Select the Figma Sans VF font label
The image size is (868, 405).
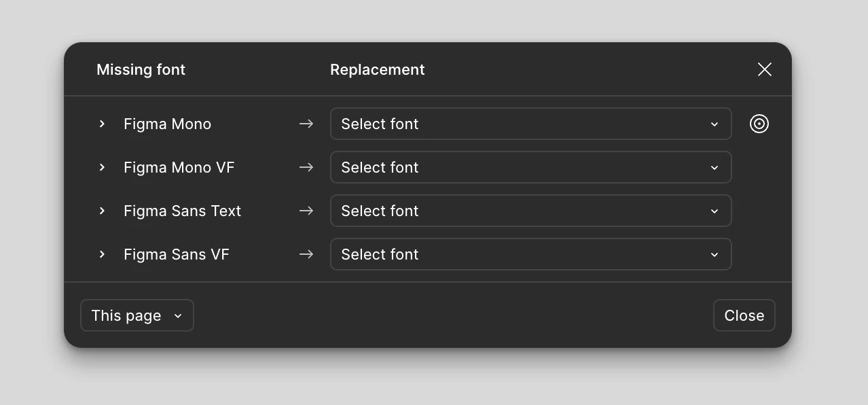click(176, 254)
